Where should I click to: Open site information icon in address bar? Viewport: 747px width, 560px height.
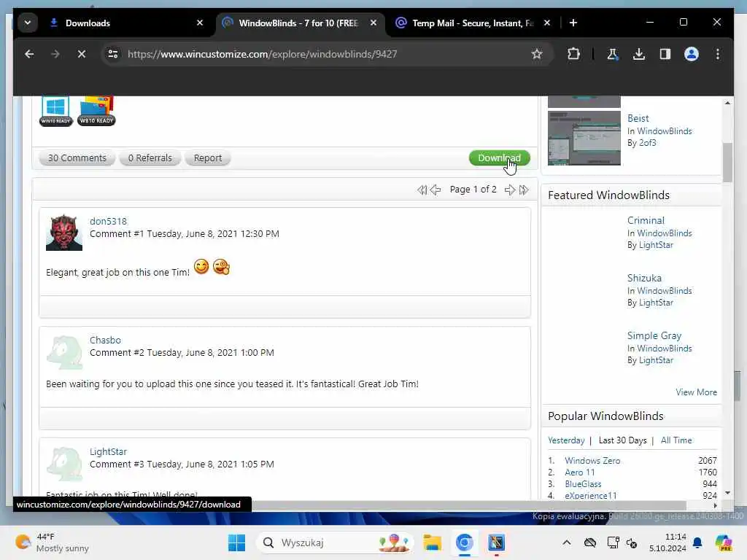click(113, 54)
